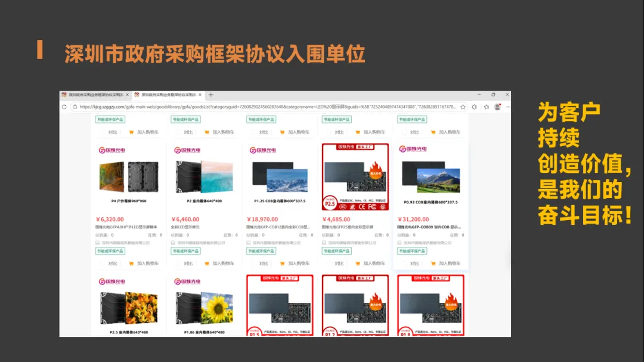The height and width of the screenshot is (362, 644).
Task: Close the first browser tab
Action: tap(128, 94)
